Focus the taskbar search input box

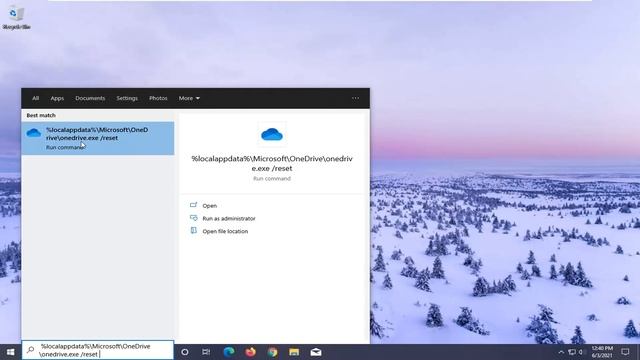pyautogui.click(x=98, y=350)
